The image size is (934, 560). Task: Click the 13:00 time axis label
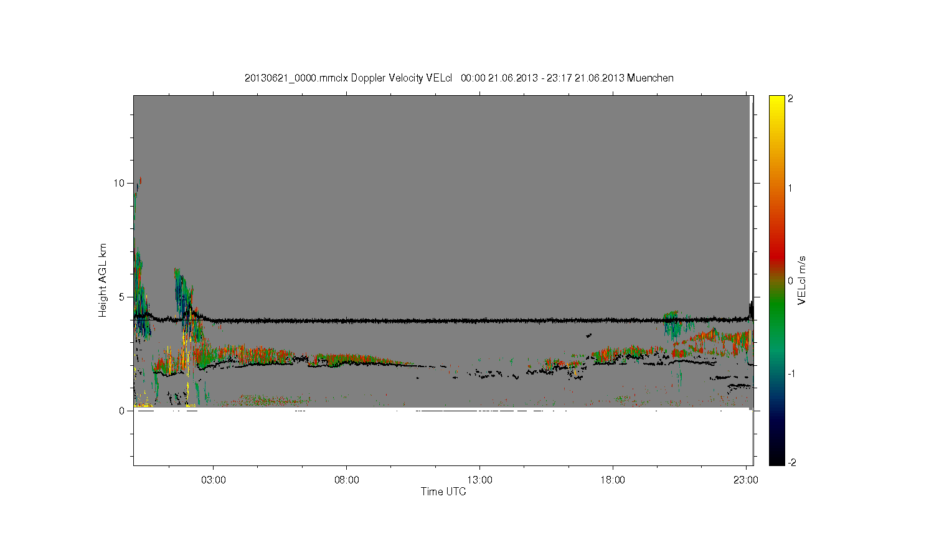(480, 480)
